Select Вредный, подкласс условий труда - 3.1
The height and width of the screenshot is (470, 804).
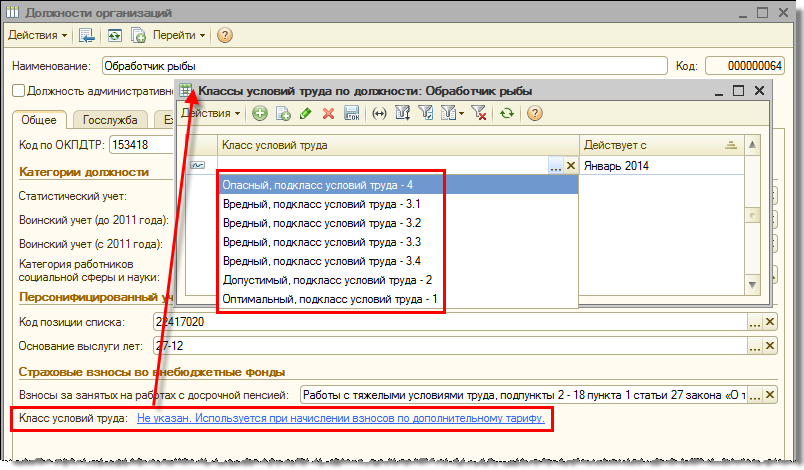coord(398,204)
